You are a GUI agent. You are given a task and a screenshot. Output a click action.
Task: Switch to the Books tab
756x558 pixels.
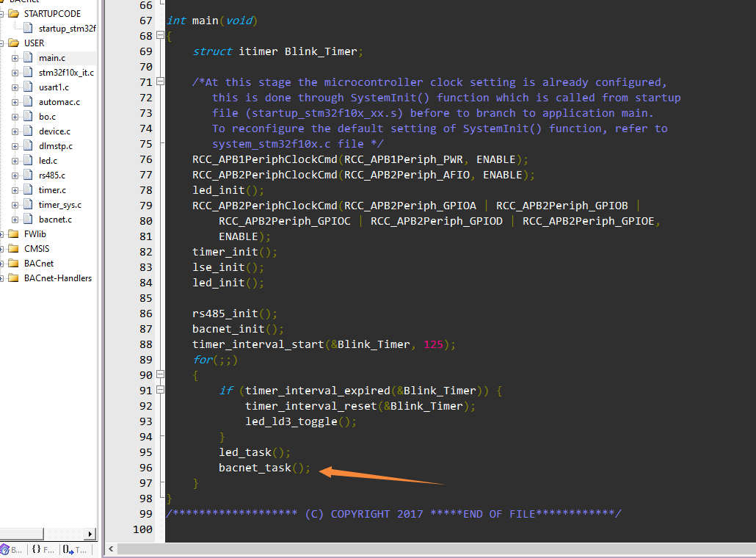[12, 549]
